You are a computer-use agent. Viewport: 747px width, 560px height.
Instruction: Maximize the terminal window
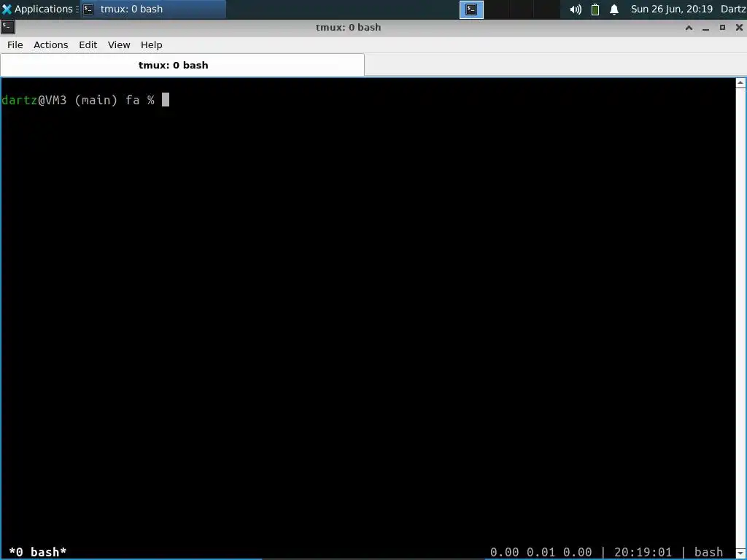click(x=722, y=28)
